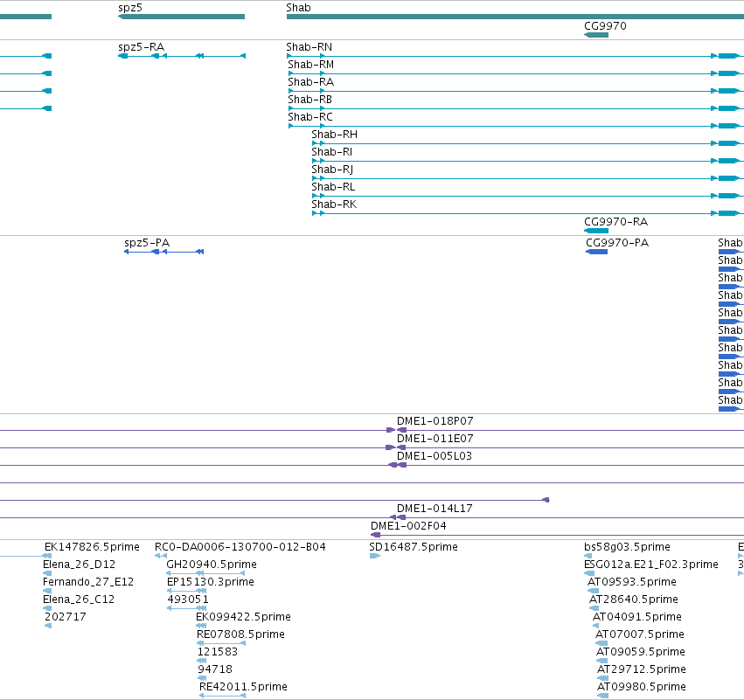Click the CG9970 gene span bar

click(596, 35)
